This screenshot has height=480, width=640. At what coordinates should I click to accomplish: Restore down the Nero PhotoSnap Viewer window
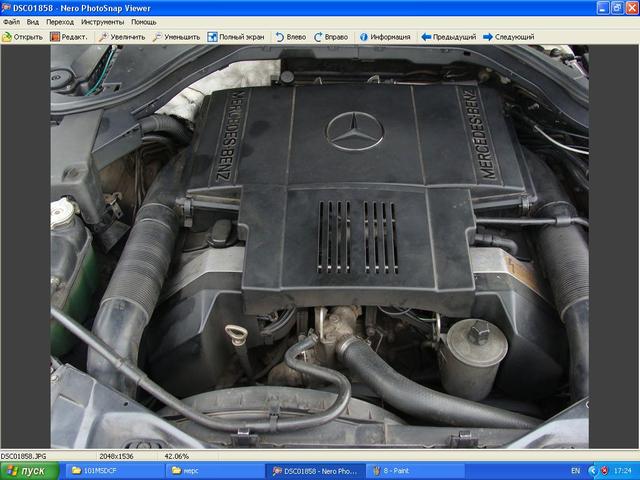tap(618, 8)
